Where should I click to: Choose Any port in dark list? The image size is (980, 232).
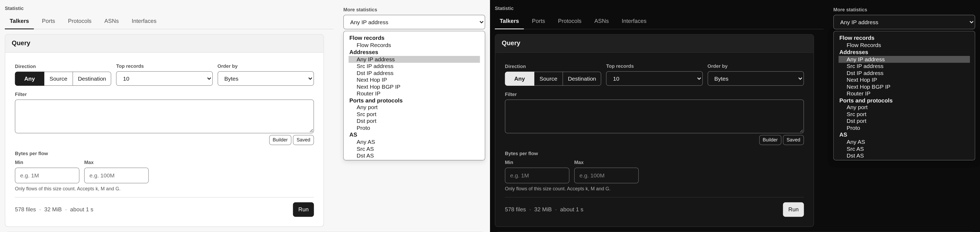(904, 108)
